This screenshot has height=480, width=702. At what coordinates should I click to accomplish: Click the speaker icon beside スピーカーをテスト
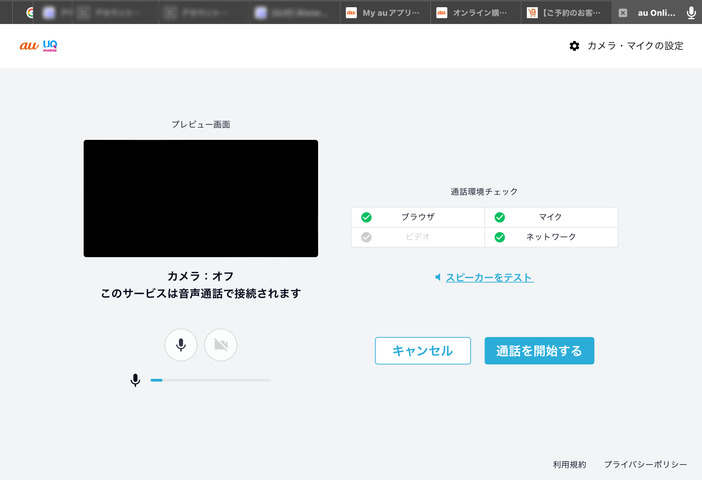438,277
